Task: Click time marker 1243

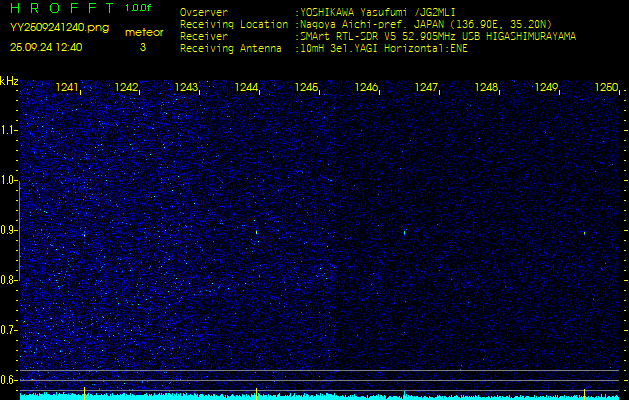Action: tap(187, 87)
